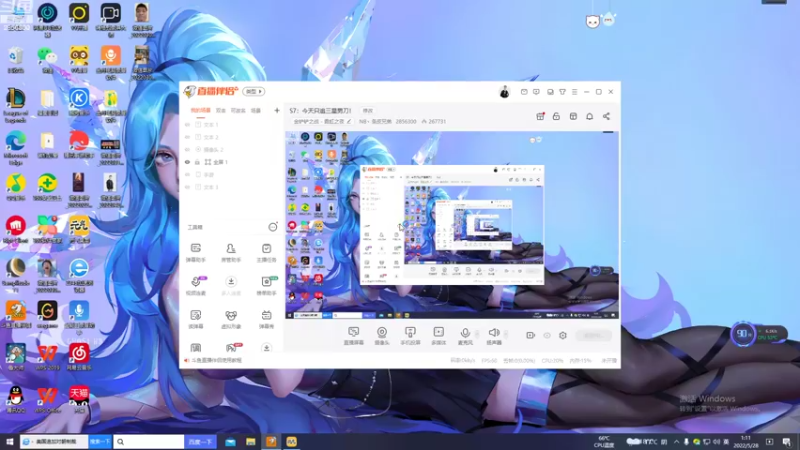Screen dimensions: 800x450
Task: Click the taskbar search input field
Action: [x=149, y=441]
